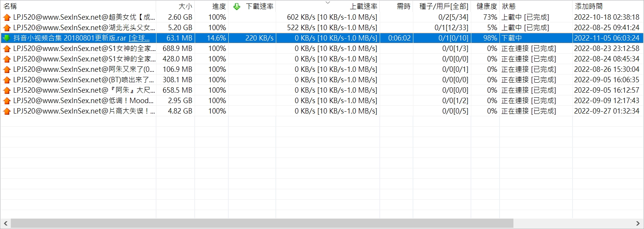The image size is (644, 229).
Task: Click the orange arrow icon of the 428.0 MB task
Action: pyautogui.click(x=7, y=59)
